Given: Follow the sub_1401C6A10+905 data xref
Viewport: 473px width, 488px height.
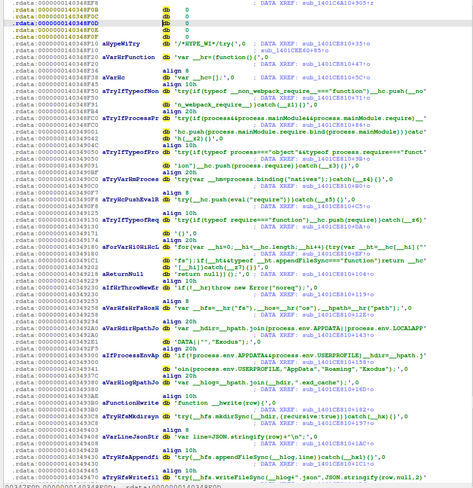Looking at the screenshot, I should (x=338, y=3).
